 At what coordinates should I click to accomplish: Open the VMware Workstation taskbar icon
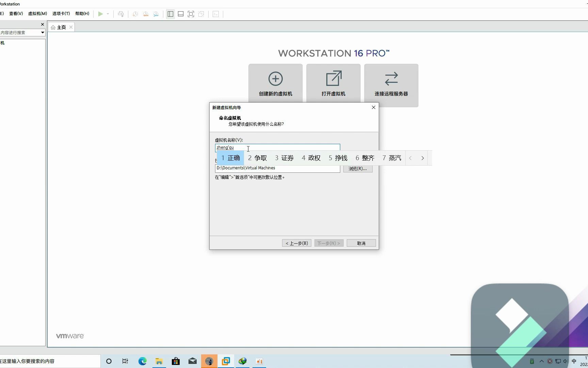tap(226, 361)
